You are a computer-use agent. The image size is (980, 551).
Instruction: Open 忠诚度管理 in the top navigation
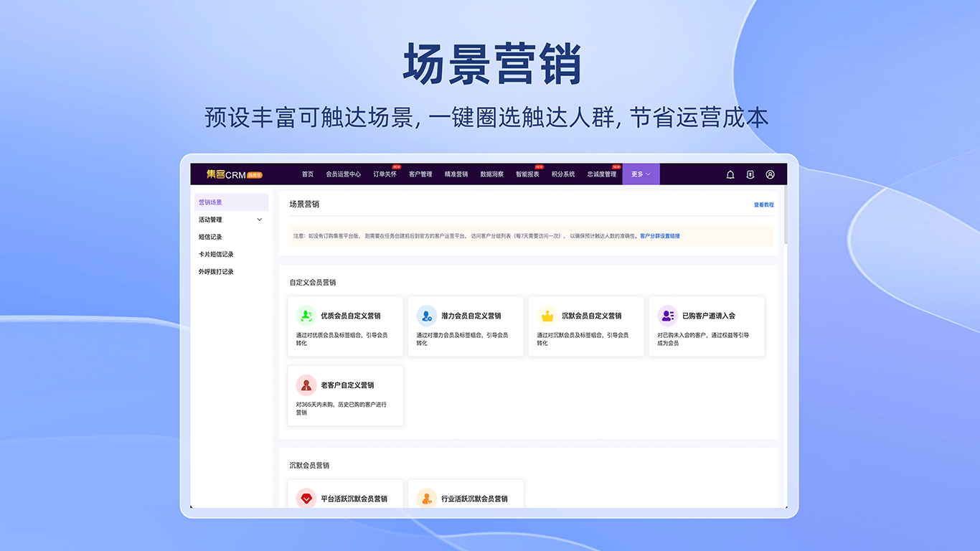coord(602,174)
